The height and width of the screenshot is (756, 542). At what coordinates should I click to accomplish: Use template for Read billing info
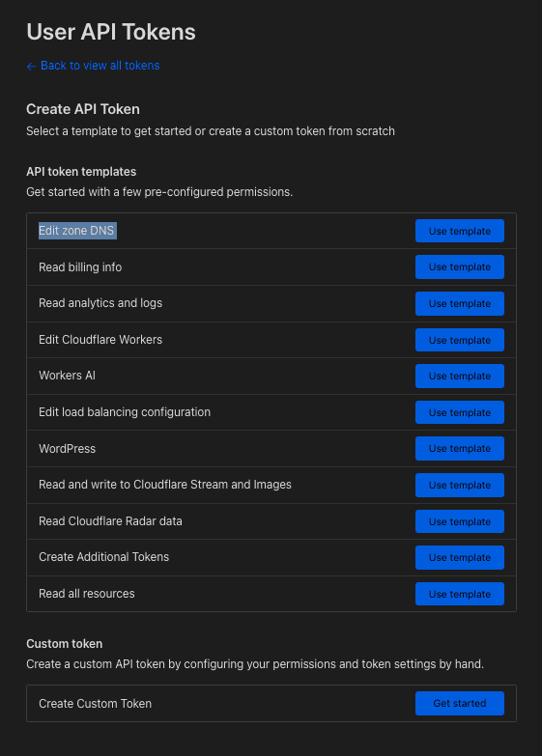coord(460,267)
